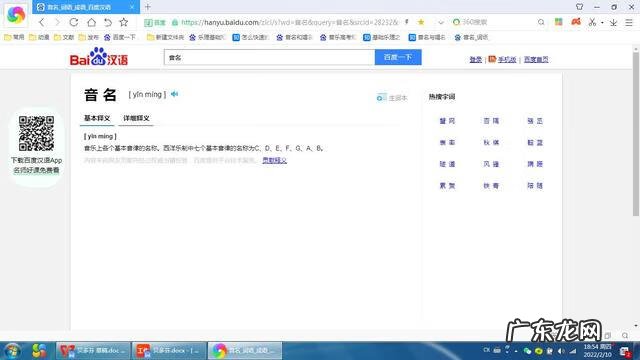This screenshot has height=360, width=640.
Task: Open the colorful grid extension icon
Action: 558,22
